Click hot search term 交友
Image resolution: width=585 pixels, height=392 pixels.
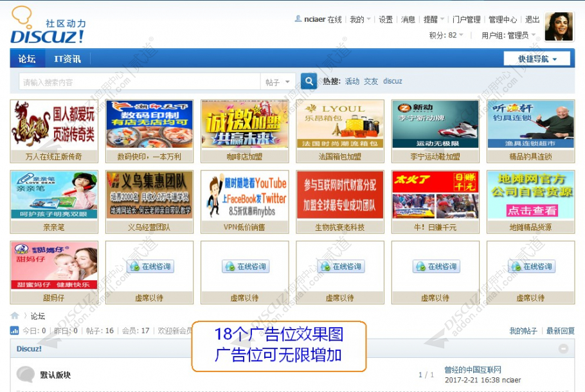click(x=371, y=81)
